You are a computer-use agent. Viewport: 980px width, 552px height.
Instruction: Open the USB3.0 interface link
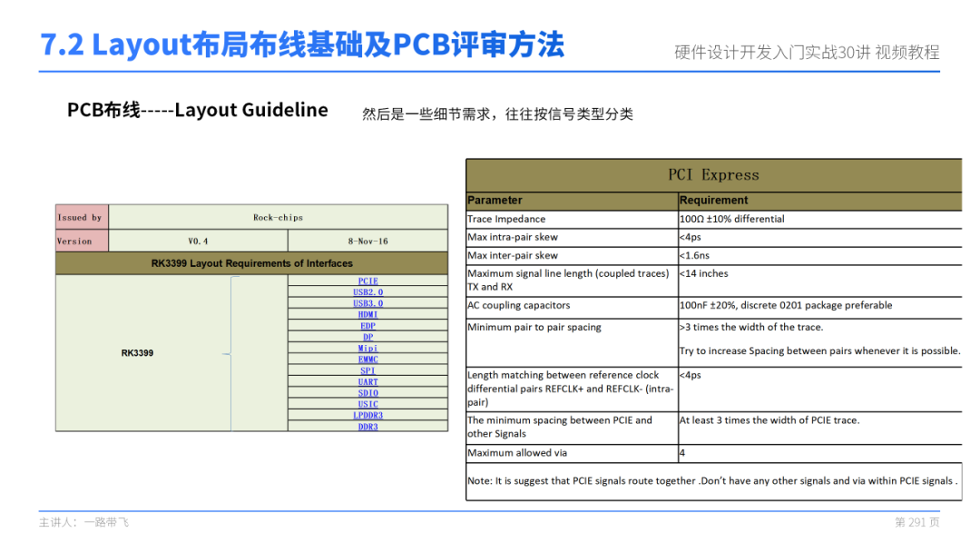pos(367,304)
